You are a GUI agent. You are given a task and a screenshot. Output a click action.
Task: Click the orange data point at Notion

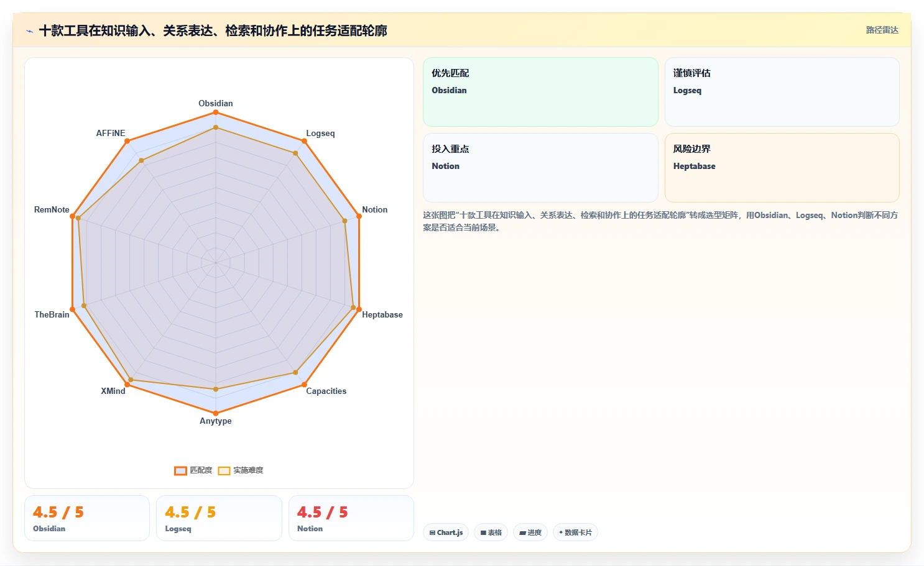[359, 216]
